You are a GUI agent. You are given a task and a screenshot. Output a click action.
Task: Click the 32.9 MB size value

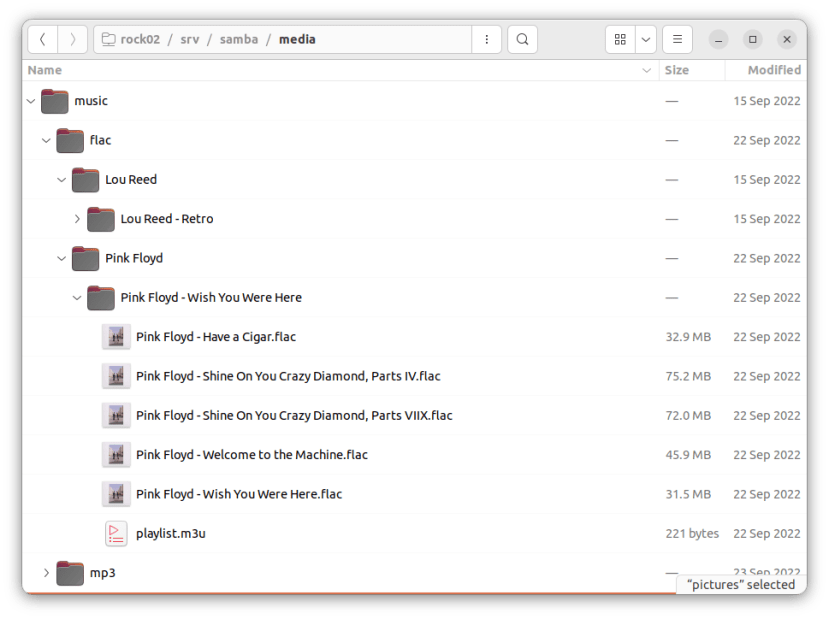pos(688,337)
